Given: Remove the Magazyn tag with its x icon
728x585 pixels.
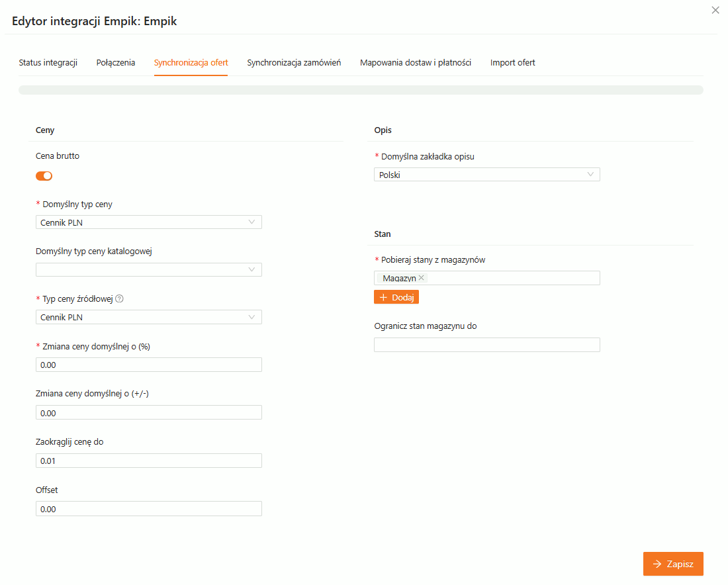Looking at the screenshot, I should click(x=422, y=278).
